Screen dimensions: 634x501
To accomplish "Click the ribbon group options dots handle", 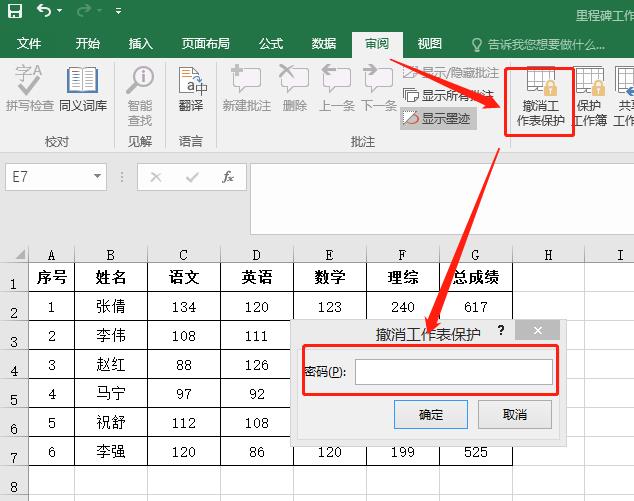I will (122, 177).
